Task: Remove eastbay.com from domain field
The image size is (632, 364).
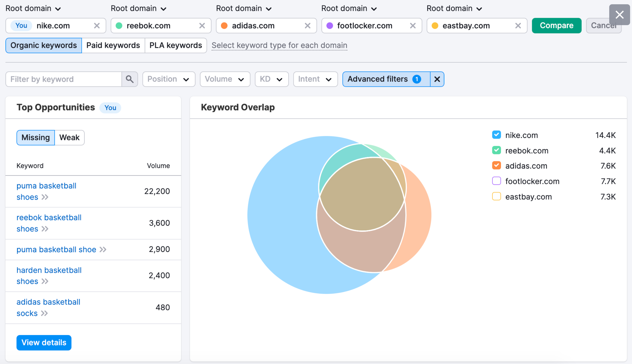Action: (518, 26)
